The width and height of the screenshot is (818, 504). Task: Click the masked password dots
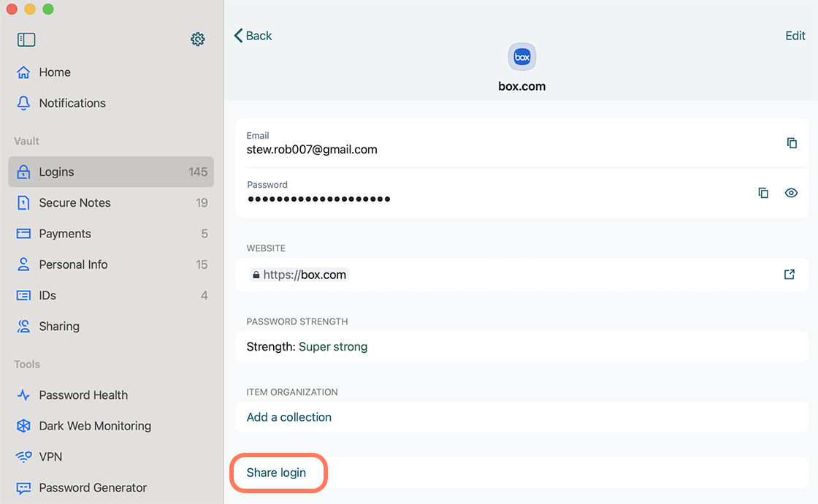(318, 199)
